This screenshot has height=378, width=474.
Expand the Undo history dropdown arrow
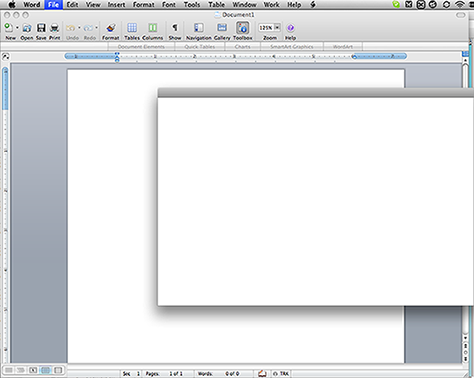(x=79, y=28)
